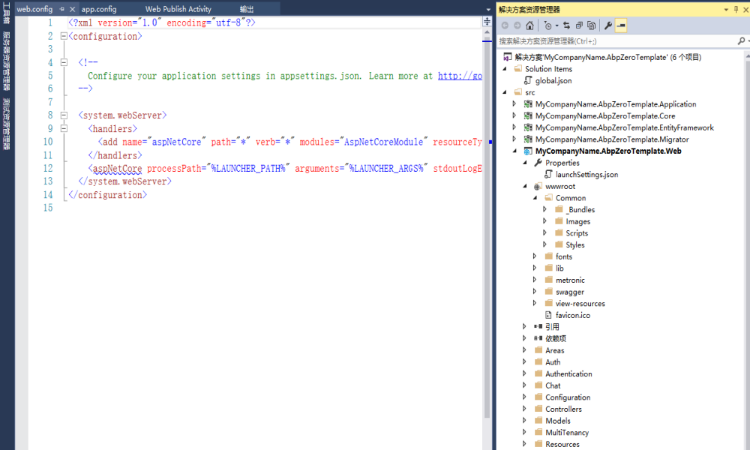Open Properties with the wrench icon
The height and width of the screenshot is (450, 750).
point(608,25)
